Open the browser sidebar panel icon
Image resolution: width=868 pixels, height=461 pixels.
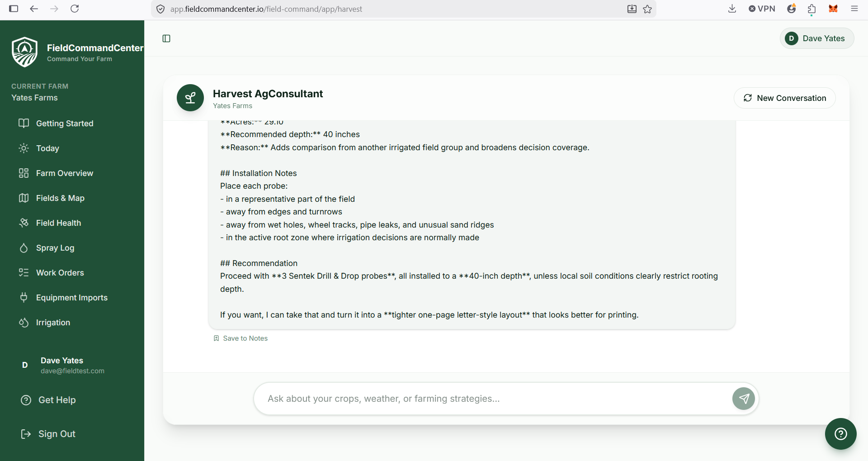(14, 9)
